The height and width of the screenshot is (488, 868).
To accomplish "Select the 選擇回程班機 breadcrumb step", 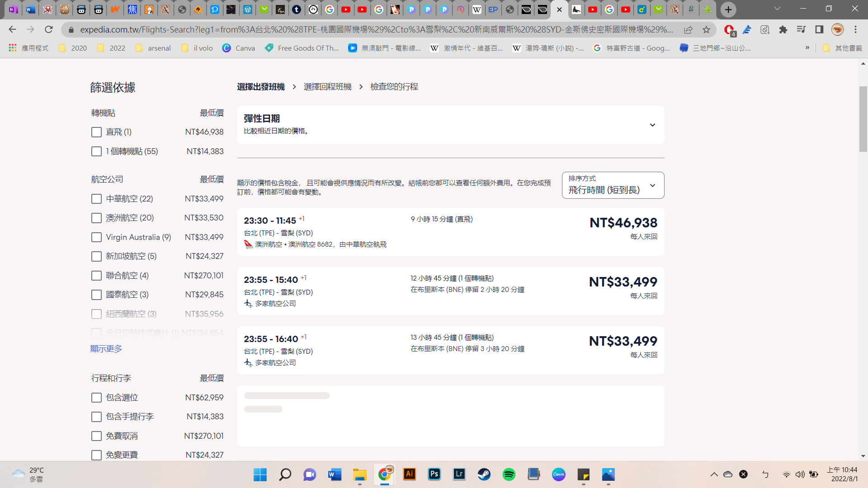I will click(327, 87).
